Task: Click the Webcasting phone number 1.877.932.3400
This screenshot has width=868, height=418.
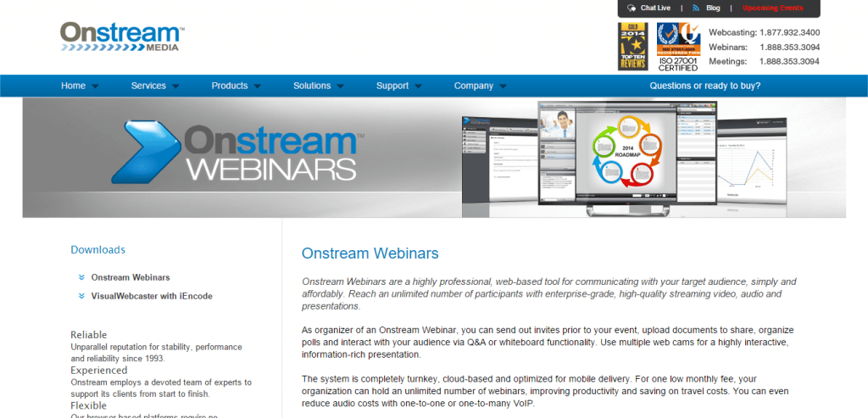Action: [x=790, y=33]
